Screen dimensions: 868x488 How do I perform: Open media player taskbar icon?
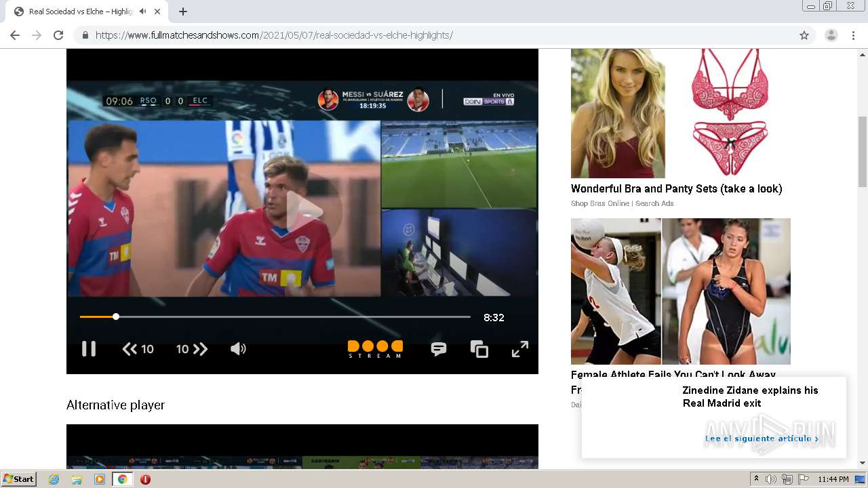(x=100, y=479)
